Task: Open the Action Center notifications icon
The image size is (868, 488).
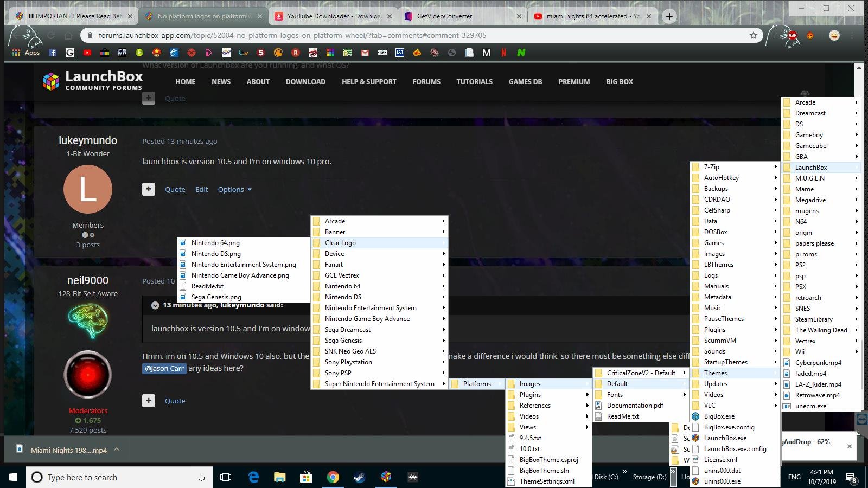Action: tap(851, 478)
